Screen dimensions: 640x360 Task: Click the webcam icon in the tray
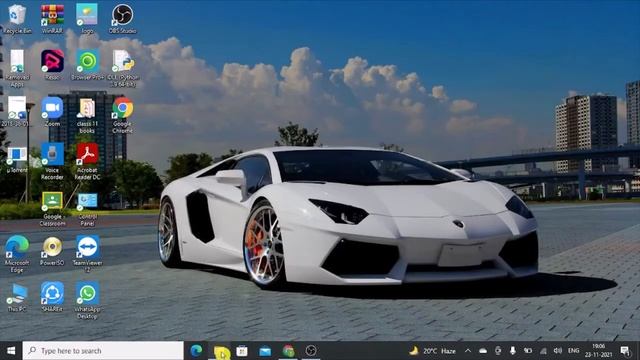coord(498,351)
